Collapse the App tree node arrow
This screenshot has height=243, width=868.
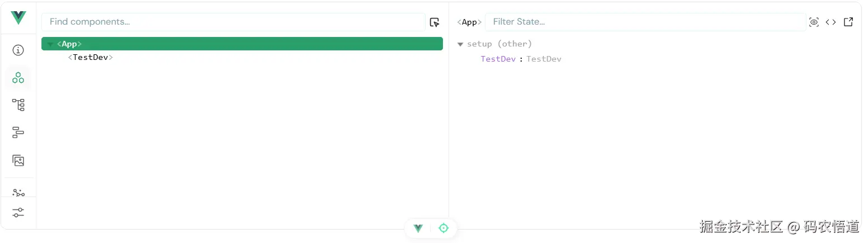click(51, 44)
